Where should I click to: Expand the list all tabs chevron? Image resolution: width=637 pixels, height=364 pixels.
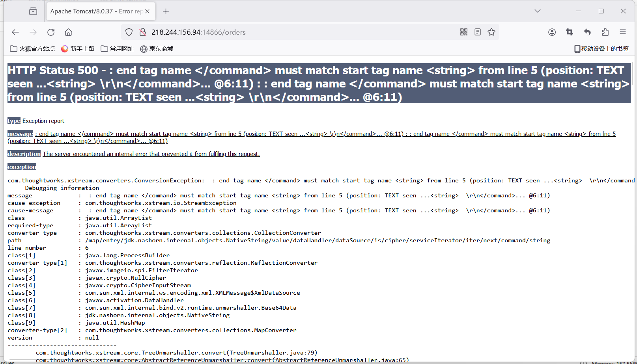537,11
